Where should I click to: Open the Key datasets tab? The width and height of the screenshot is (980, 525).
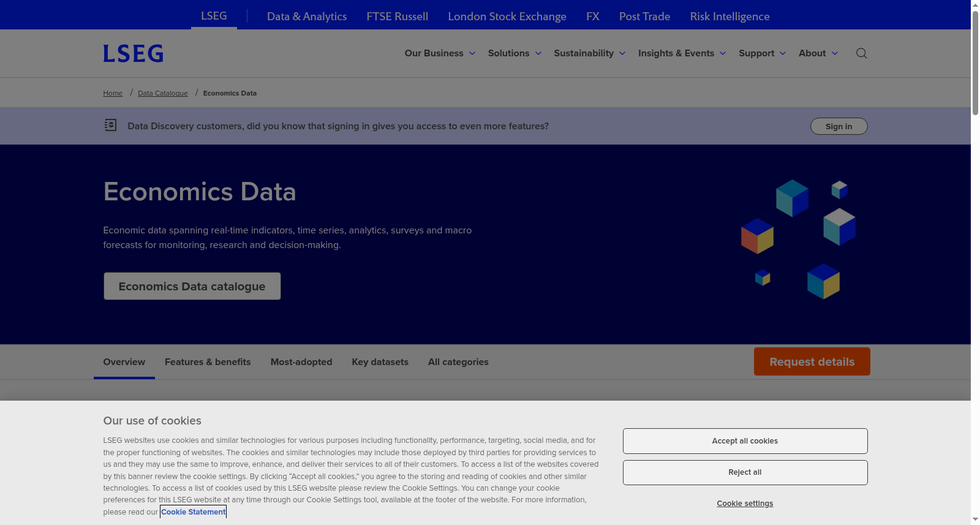tap(380, 362)
